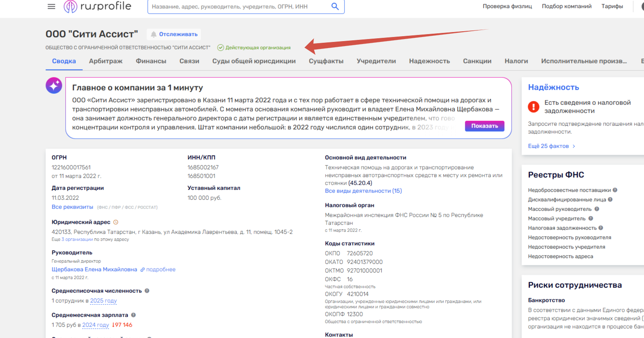Click the Уставный капитал value 100 000 руб.
The width and height of the screenshot is (644, 338).
click(x=205, y=198)
